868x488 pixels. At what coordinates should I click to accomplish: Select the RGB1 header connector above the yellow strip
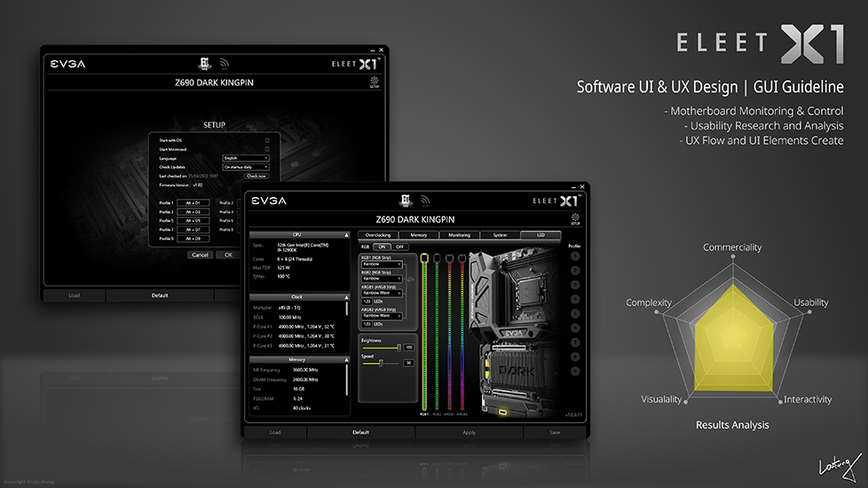pyautogui.click(x=424, y=258)
